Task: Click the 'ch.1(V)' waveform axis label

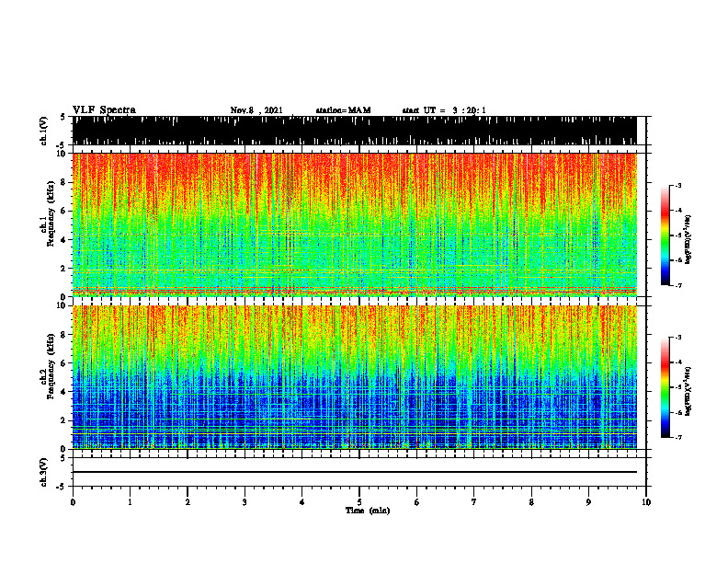Action: (44, 131)
